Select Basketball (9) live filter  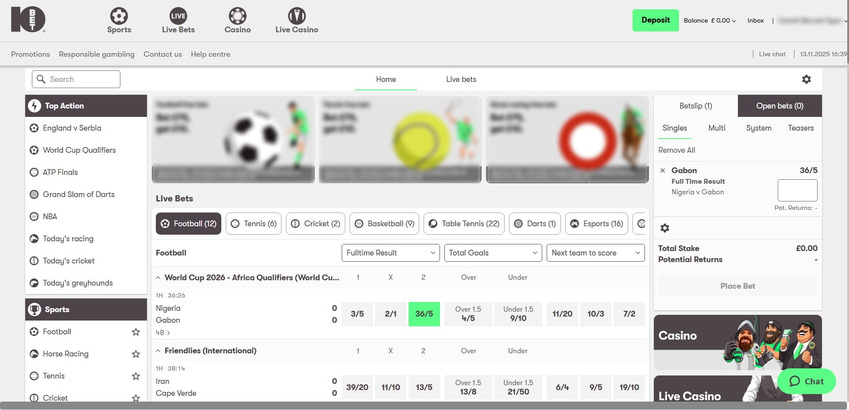click(384, 224)
